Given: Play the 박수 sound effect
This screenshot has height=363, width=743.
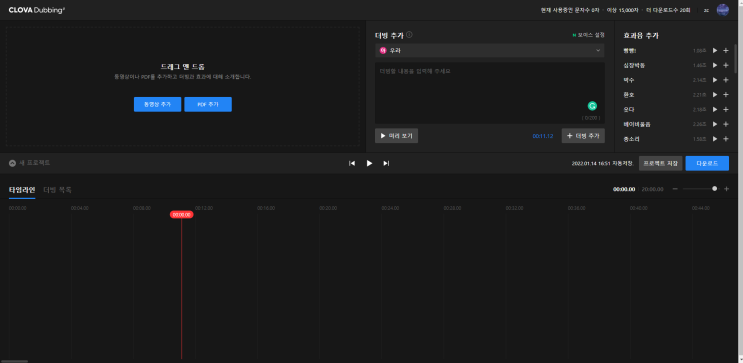Looking at the screenshot, I should click(x=715, y=80).
